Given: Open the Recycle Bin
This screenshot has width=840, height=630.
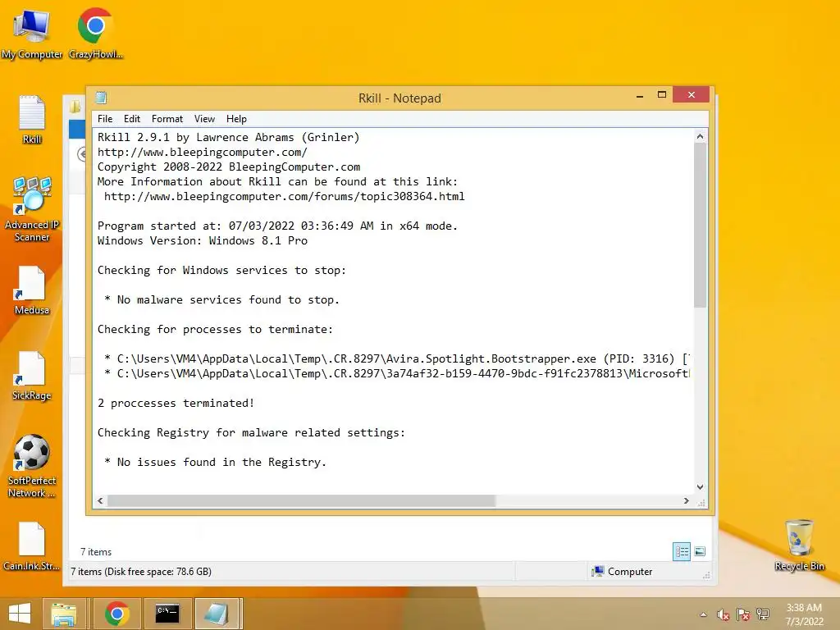Looking at the screenshot, I should pos(799,545).
